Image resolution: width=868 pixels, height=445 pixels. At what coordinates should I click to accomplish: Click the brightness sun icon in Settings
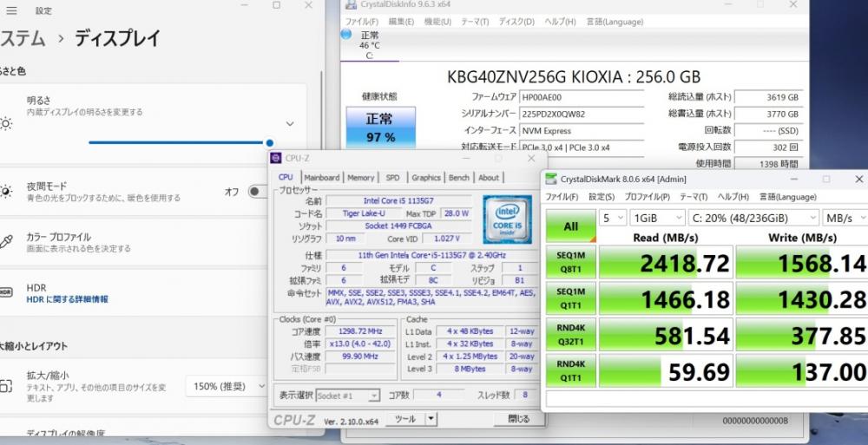click(5, 123)
